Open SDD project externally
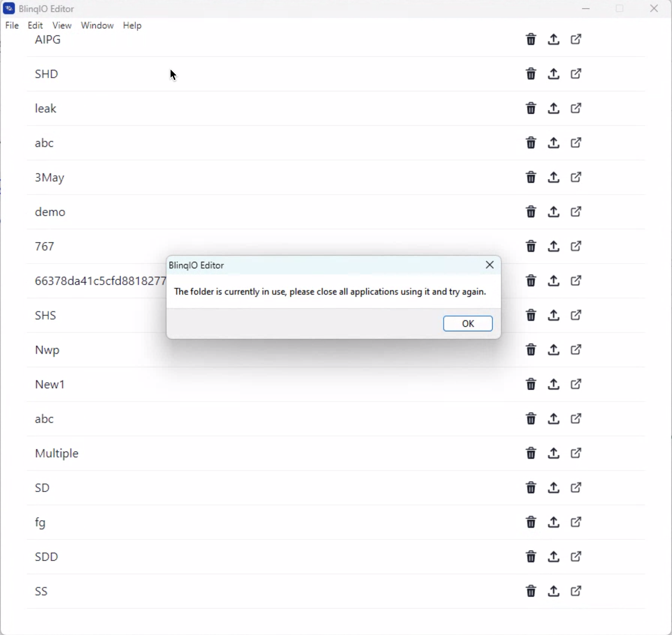 (576, 557)
